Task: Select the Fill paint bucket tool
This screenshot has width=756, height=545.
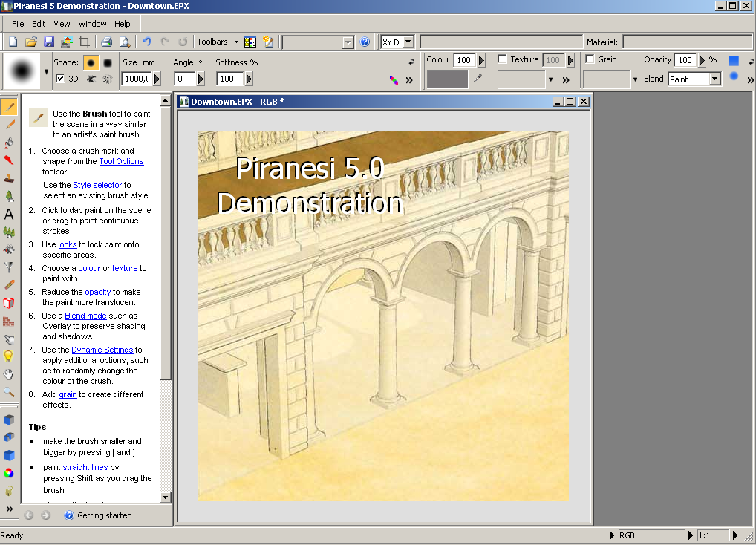Action: (9, 142)
